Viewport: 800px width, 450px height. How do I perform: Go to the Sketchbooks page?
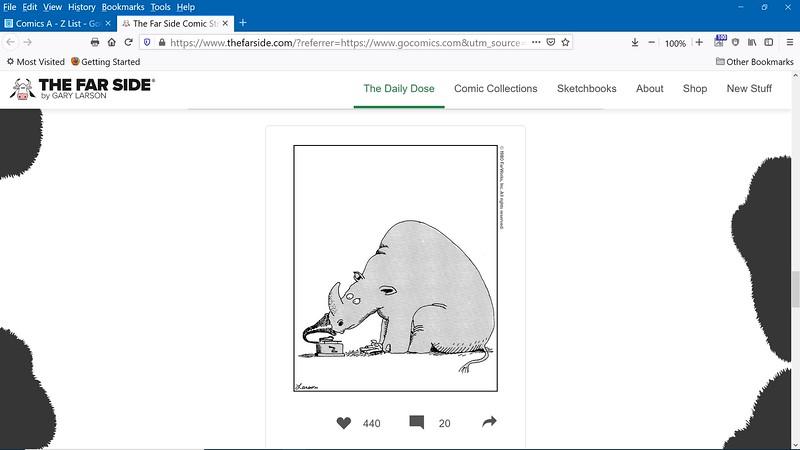point(587,88)
